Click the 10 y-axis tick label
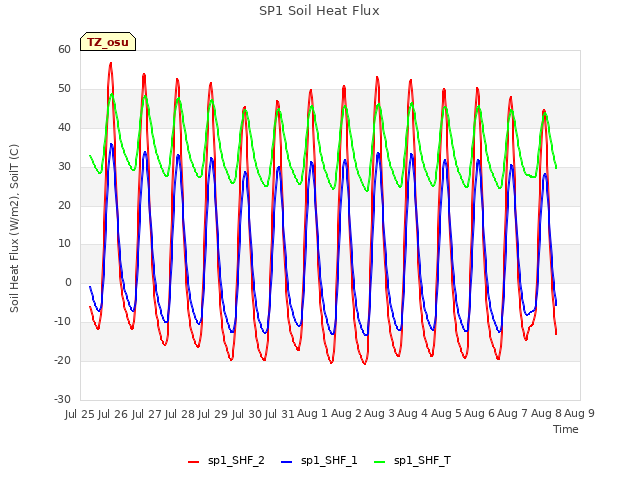This screenshot has height=480, width=640. pos(64,244)
